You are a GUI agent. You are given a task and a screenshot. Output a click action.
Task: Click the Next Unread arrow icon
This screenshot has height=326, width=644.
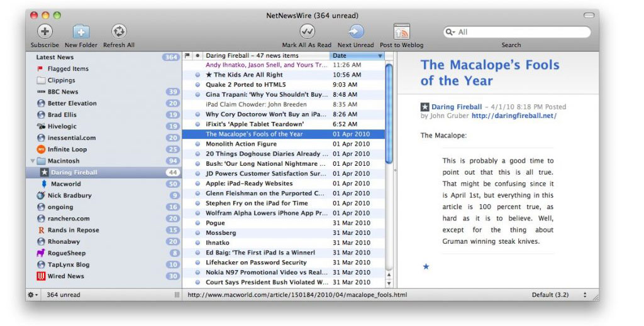click(356, 31)
